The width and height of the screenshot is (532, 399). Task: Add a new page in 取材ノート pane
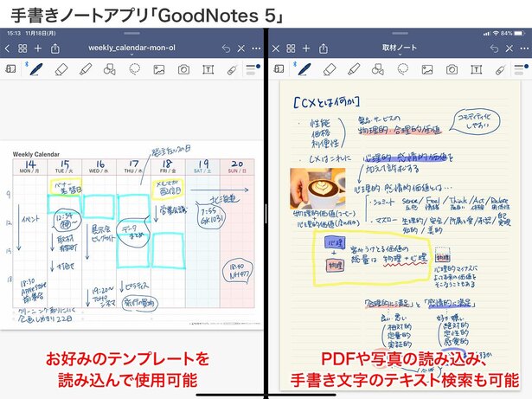click(x=306, y=48)
